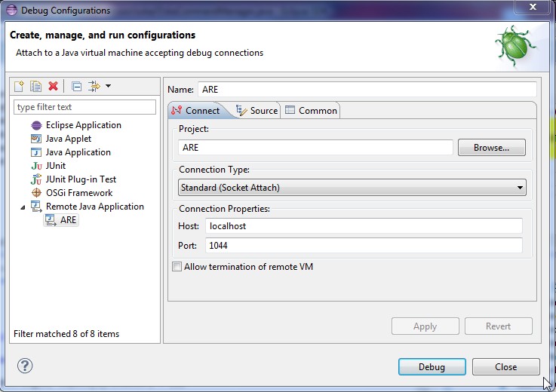The image size is (556, 392).
Task: Select Eclipse Application in configuration tree
Action: tap(83, 125)
